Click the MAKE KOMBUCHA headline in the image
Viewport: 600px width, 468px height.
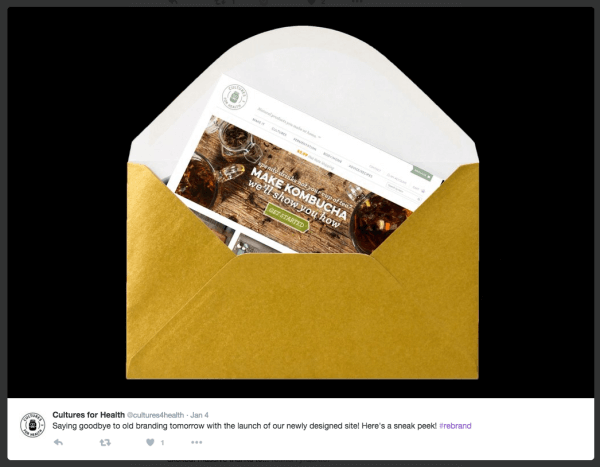pyautogui.click(x=298, y=194)
